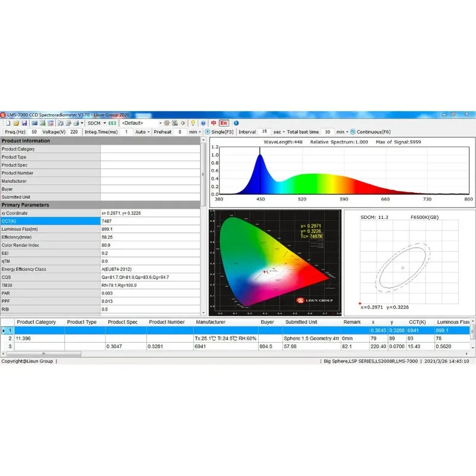The height and width of the screenshot is (476, 476).
Task: Click the Interval seconds input field
Action: click(x=264, y=131)
